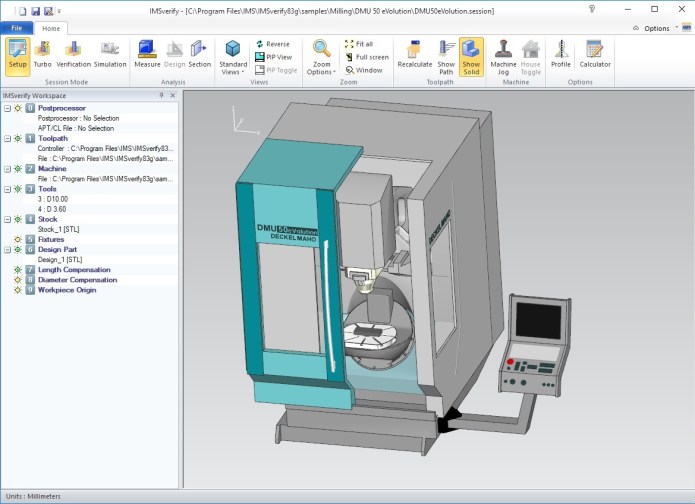695x504 pixels.
Task: Fit all geometry in view
Action: pos(359,44)
